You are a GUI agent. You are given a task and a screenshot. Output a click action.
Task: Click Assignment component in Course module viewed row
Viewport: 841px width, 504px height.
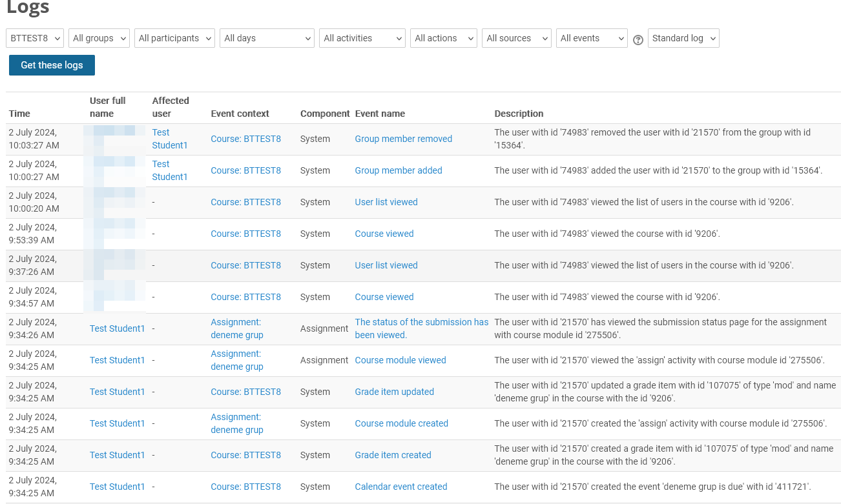click(x=324, y=360)
